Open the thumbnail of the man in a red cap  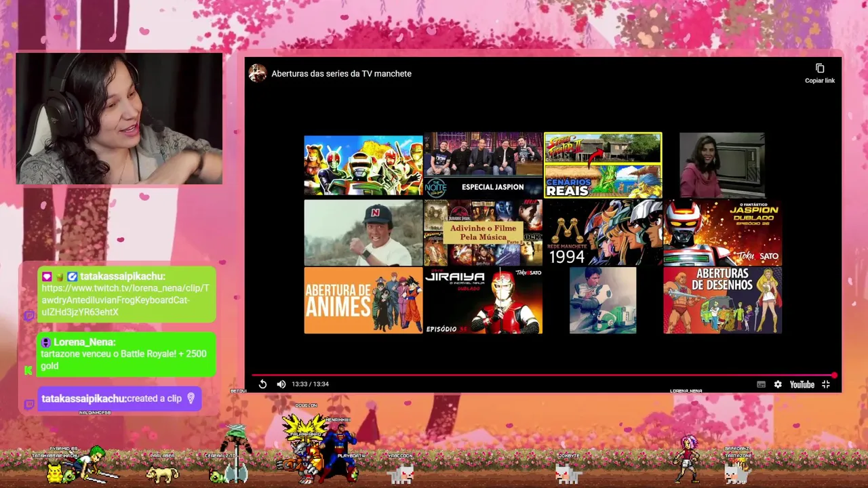(363, 232)
